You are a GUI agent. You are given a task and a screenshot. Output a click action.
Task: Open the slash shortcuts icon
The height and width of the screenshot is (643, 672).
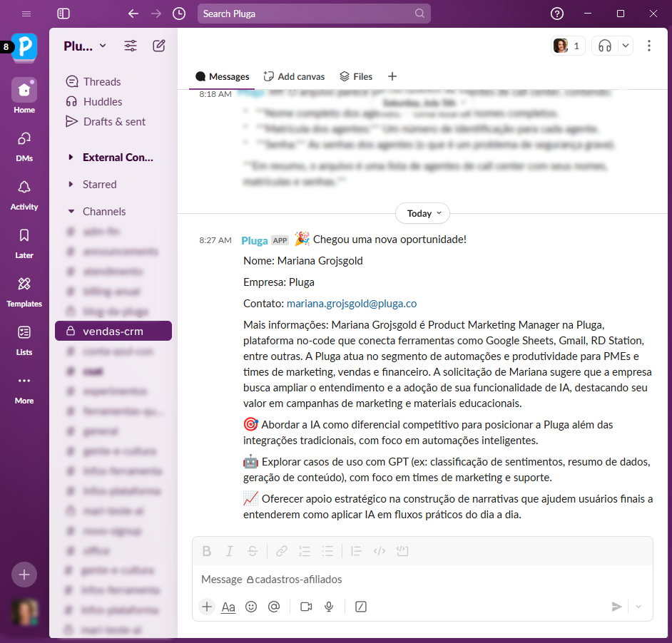[x=361, y=607]
